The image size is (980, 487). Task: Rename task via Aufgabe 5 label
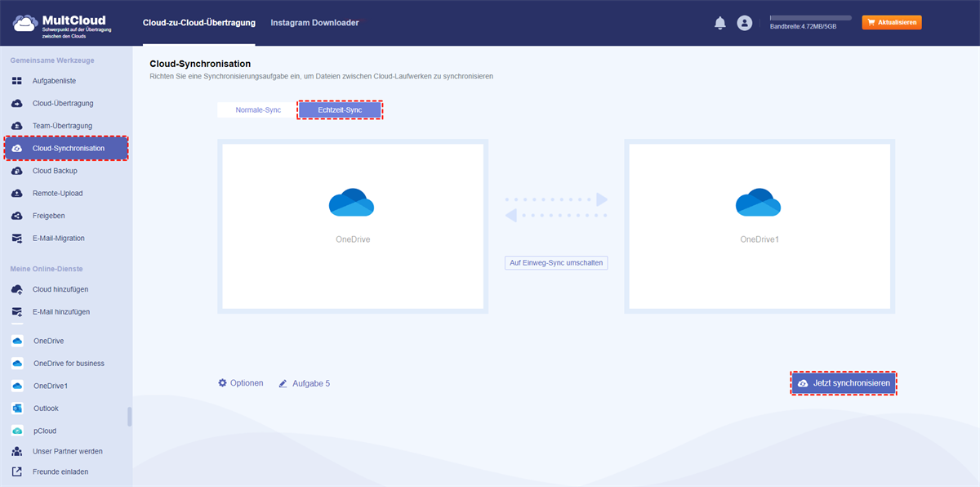tap(311, 383)
